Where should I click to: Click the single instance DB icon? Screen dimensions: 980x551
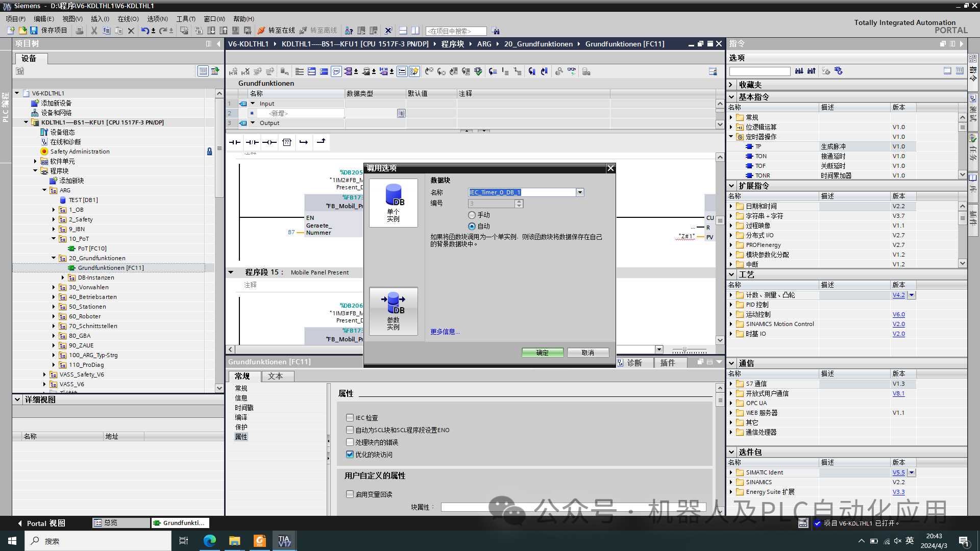tap(394, 203)
